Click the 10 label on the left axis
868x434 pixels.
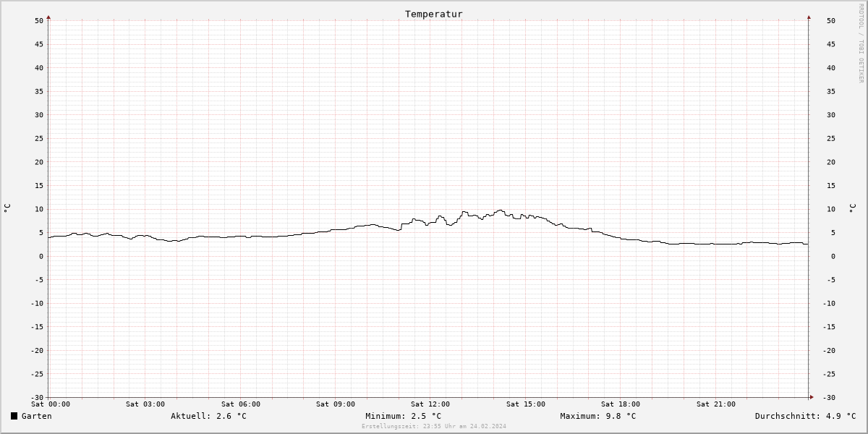(x=39, y=209)
